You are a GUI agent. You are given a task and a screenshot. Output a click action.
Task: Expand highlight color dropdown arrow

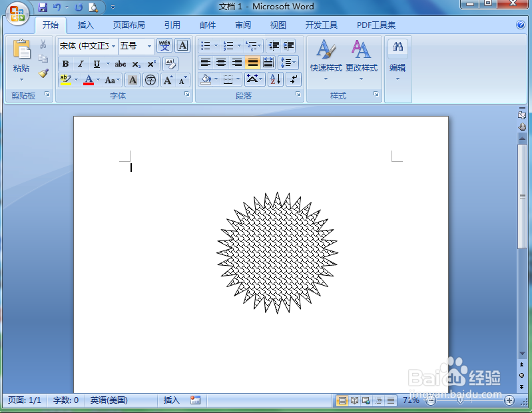click(x=76, y=80)
